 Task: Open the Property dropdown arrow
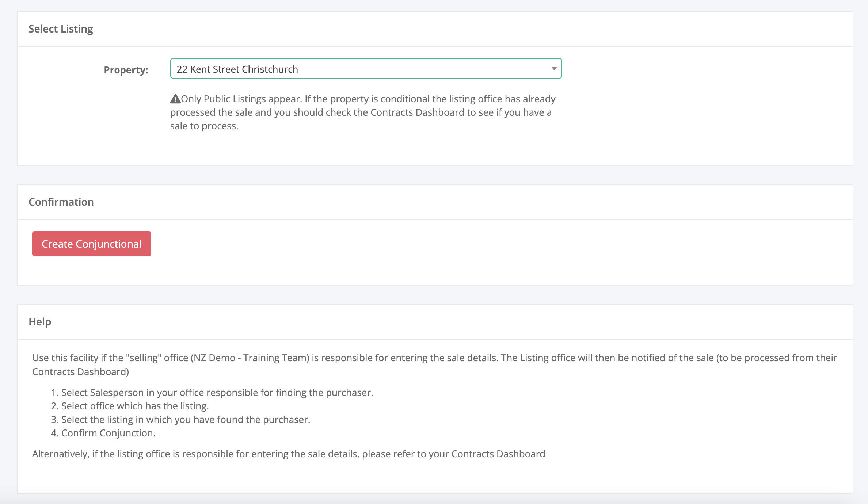click(x=554, y=69)
